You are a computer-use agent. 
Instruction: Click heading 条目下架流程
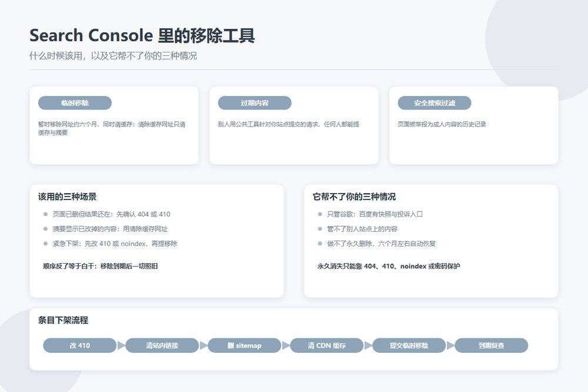click(x=63, y=320)
